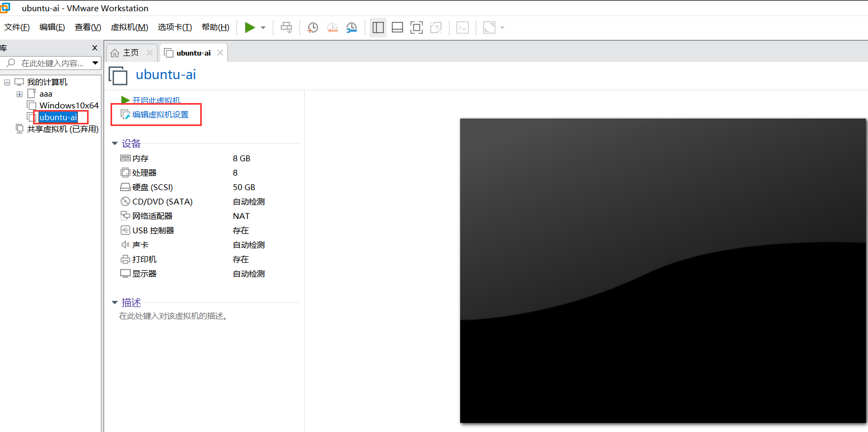This screenshot has height=432, width=868.
Task: Open the library search dropdown arrow
Action: (96, 63)
